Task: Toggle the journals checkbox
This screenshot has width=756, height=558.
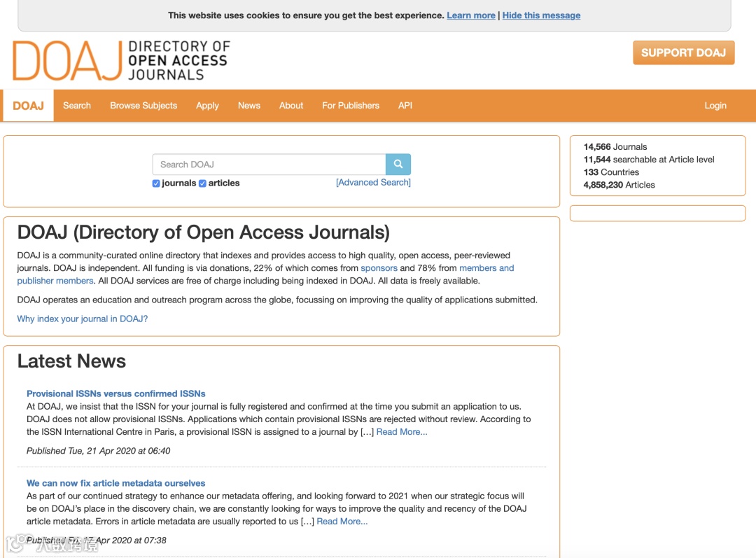Action: point(156,183)
